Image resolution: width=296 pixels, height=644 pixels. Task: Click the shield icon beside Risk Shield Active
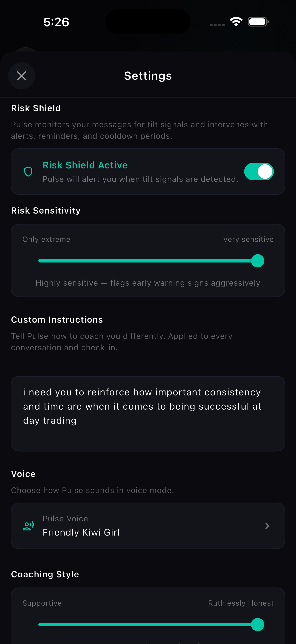click(28, 172)
